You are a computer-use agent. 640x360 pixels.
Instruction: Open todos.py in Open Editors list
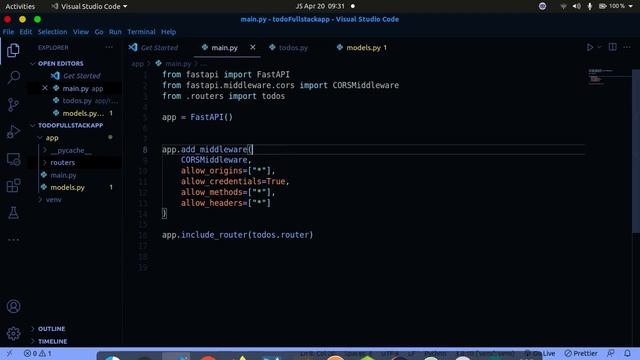[x=77, y=100]
